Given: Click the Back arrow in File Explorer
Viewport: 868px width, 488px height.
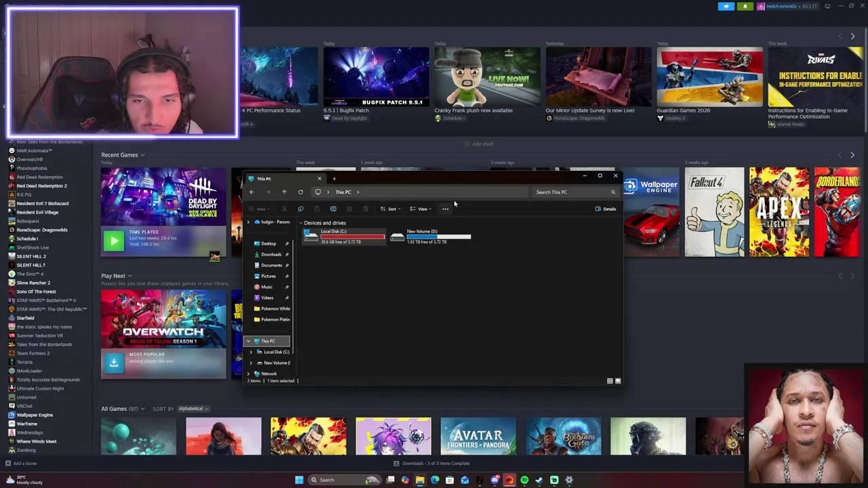Looking at the screenshot, I should pyautogui.click(x=252, y=192).
